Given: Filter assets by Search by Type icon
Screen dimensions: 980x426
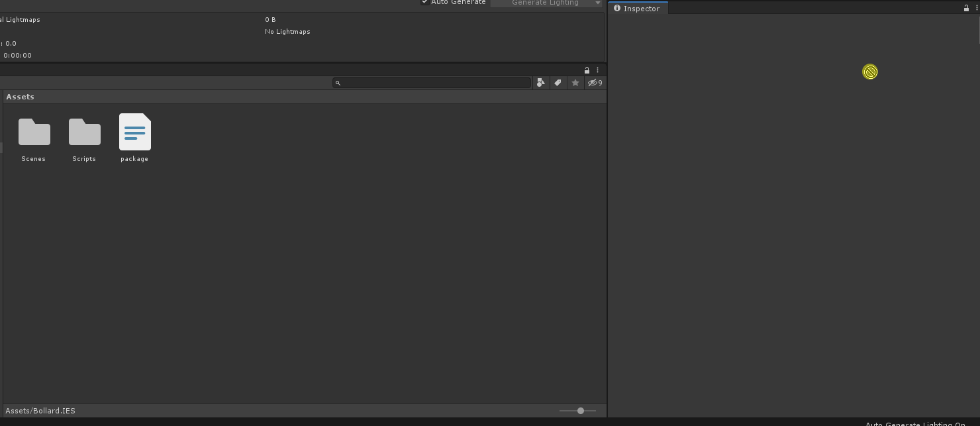Looking at the screenshot, I should pyautogui.click(x=541, y=83).
